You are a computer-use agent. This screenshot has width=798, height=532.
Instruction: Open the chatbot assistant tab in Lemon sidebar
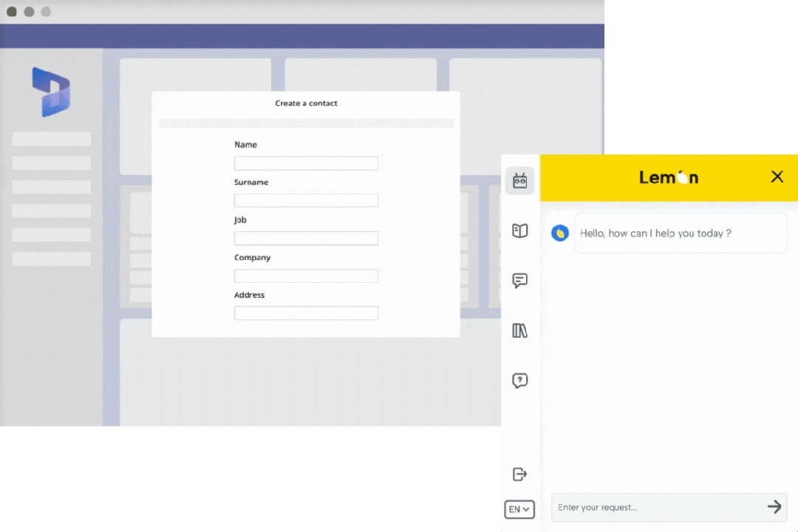coord(519,181)
